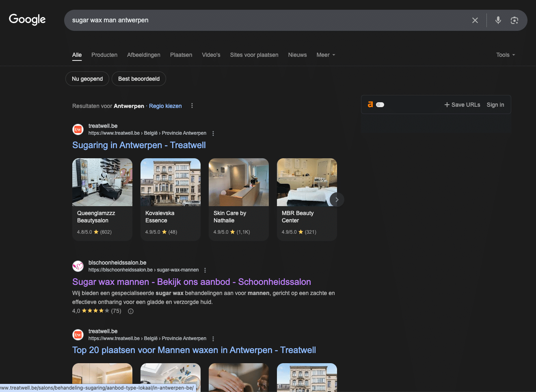Click MBR Beauty Center name text
The width and height of the screenshot is (536, 392).
point(298,217)
